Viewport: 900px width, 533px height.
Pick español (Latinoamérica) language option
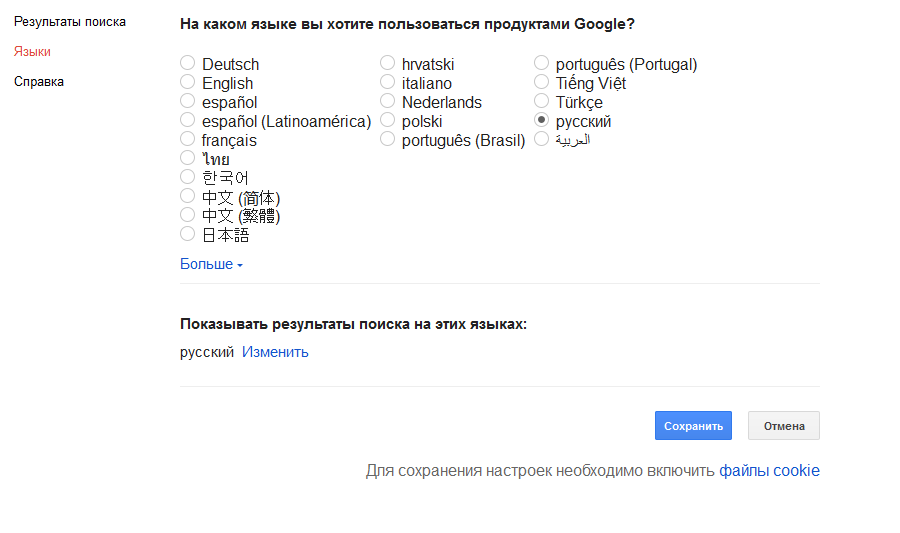tap(187, 121)
